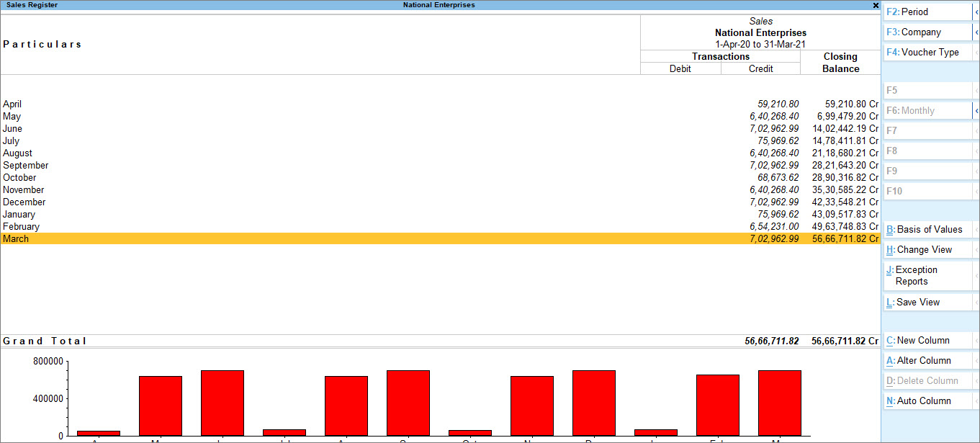
Task: Click closing balance 43,09,517.83 Cr
Action: (x=845, y=215)
